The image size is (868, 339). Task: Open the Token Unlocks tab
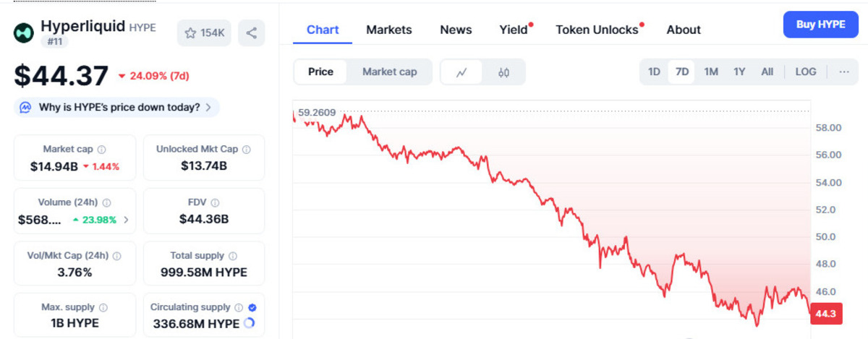(x=597, y=30)
